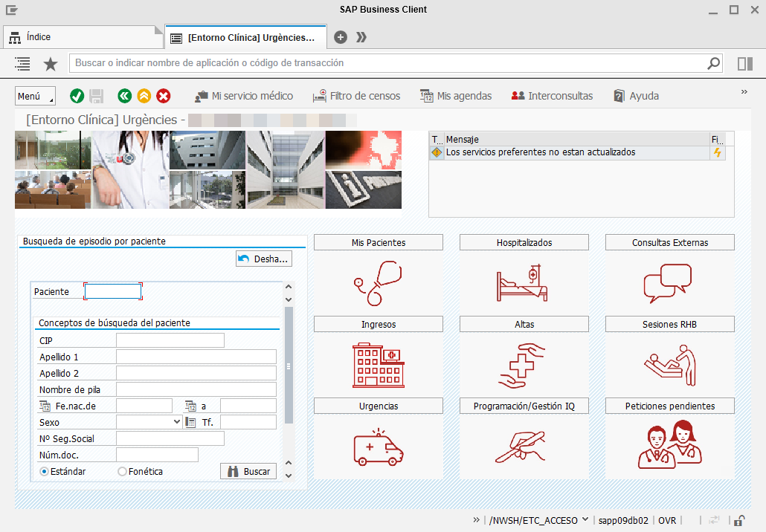Expand toolbar overflow chevron at right

[744, 91]
